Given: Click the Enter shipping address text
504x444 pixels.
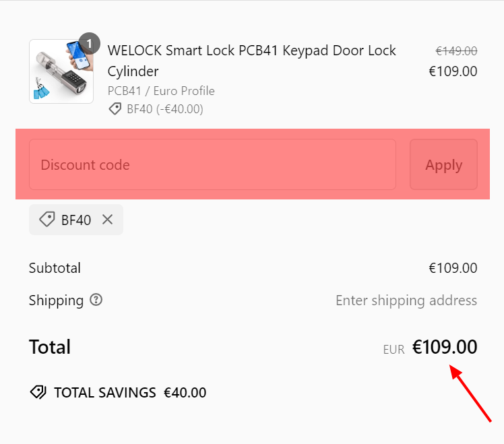Looking at the screenshot, I should click(406, 300).
